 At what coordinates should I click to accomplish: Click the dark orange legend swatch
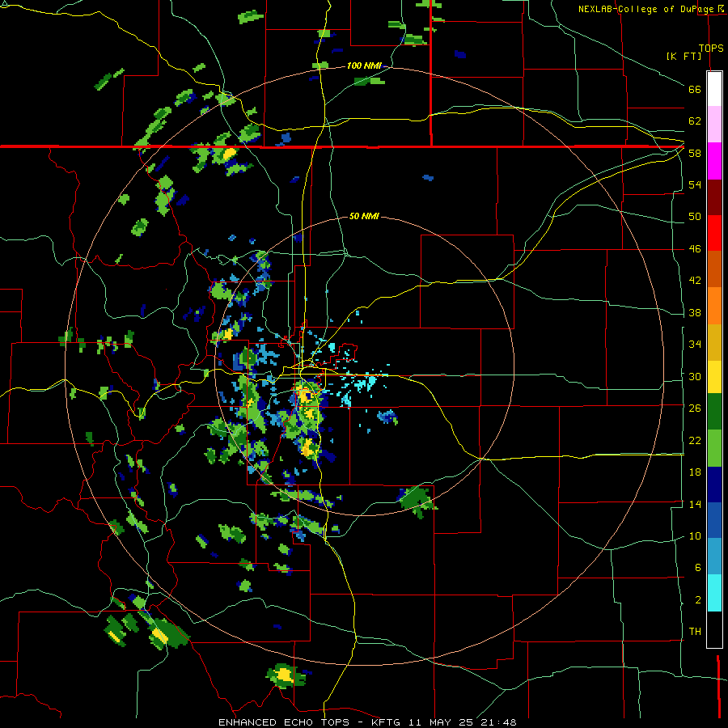pos(714,269)
